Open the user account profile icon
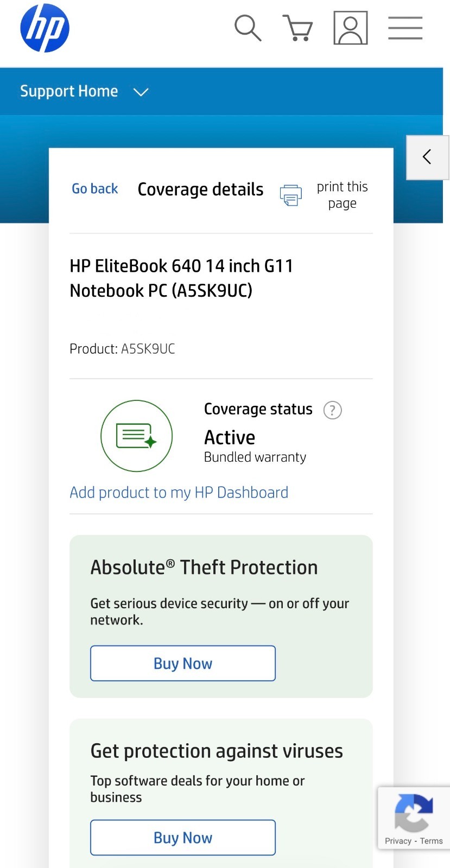The width and height of the screenshot is (450, 868). [x=350, y=28]
